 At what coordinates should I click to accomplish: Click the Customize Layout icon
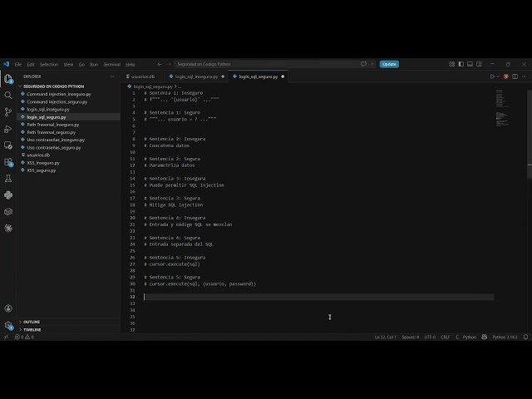(x=452, y=64)
